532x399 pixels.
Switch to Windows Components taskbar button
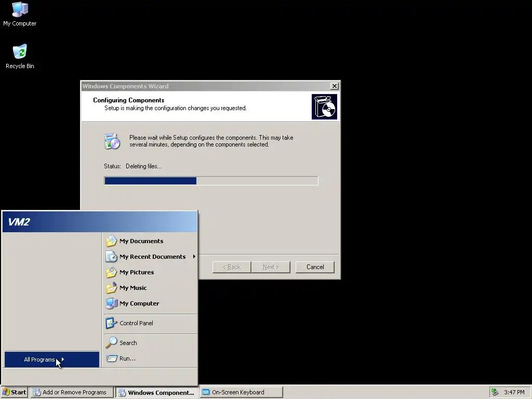coord(156,393)
